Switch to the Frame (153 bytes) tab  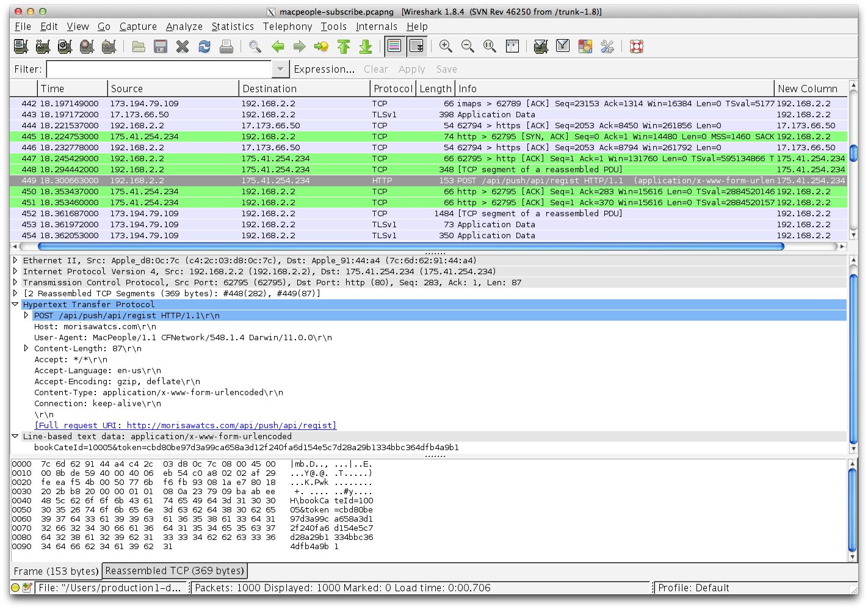tap(56, 571)
